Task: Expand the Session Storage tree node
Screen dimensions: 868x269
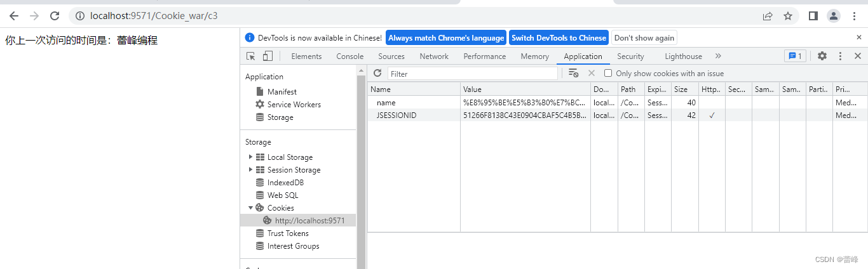Action: [x=251, y=169]
